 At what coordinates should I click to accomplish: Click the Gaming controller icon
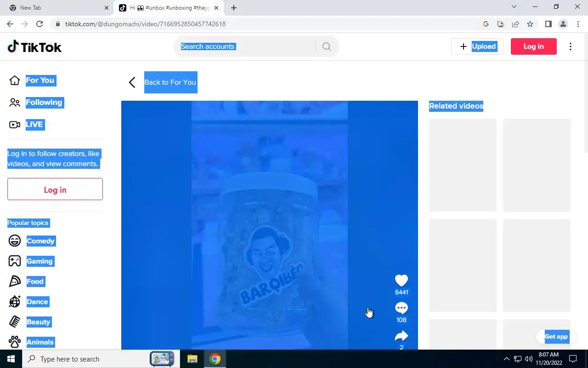point(15,261)
